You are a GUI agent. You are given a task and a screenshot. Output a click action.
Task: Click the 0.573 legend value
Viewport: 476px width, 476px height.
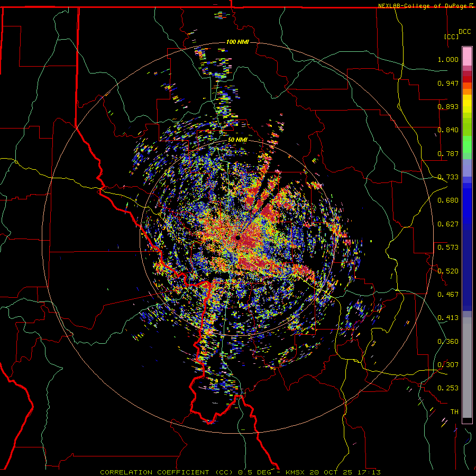448,247
